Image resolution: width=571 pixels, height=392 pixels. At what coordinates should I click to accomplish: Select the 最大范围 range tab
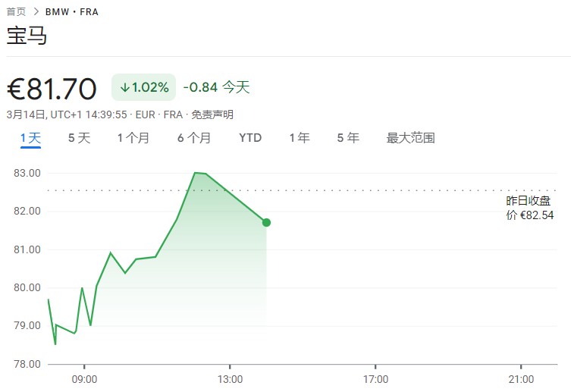(x=410, y=138)
